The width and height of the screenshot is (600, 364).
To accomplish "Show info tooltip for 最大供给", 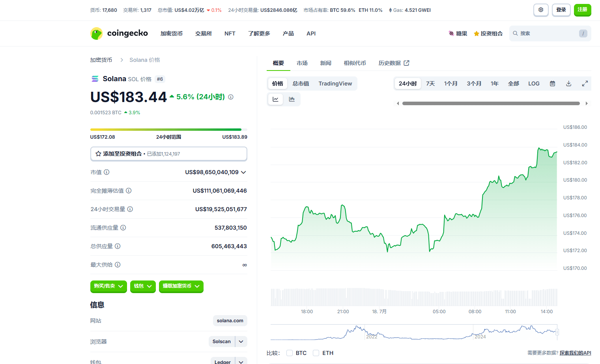I will coord(118,265).
